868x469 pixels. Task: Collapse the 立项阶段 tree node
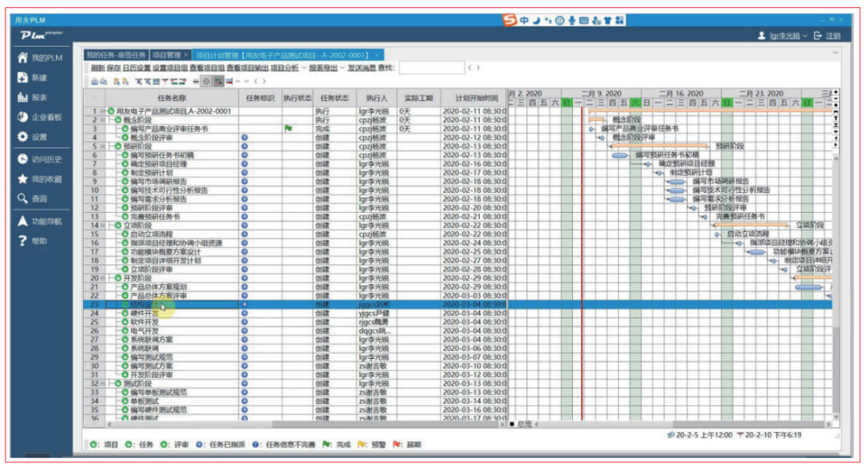point(103,226)
